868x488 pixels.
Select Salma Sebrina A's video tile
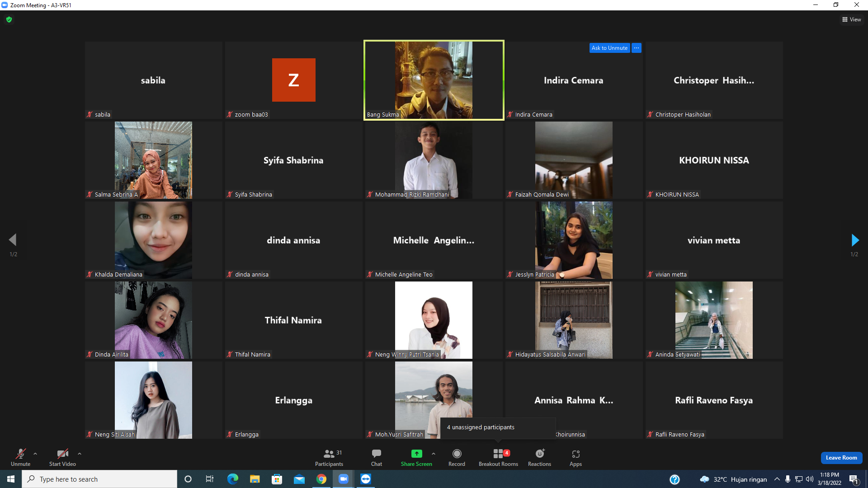[x=153, y=160]
